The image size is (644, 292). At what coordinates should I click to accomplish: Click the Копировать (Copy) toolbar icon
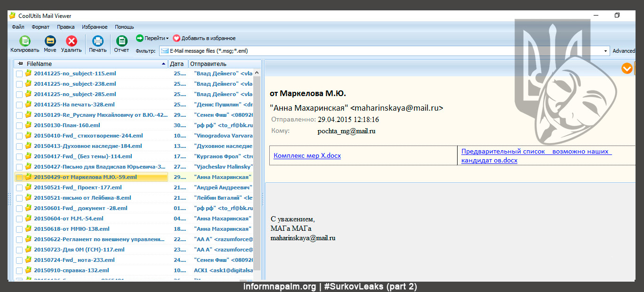pos(25,41)
